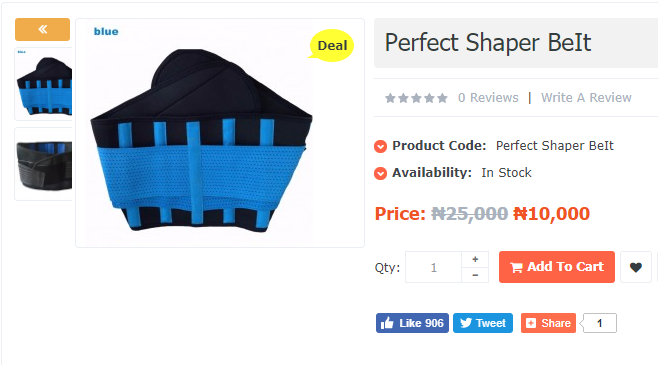Screen dimensions: 658x365
Task: Open the 0 Reviews link
Action: pyautogui.click(x=488, y=98)
